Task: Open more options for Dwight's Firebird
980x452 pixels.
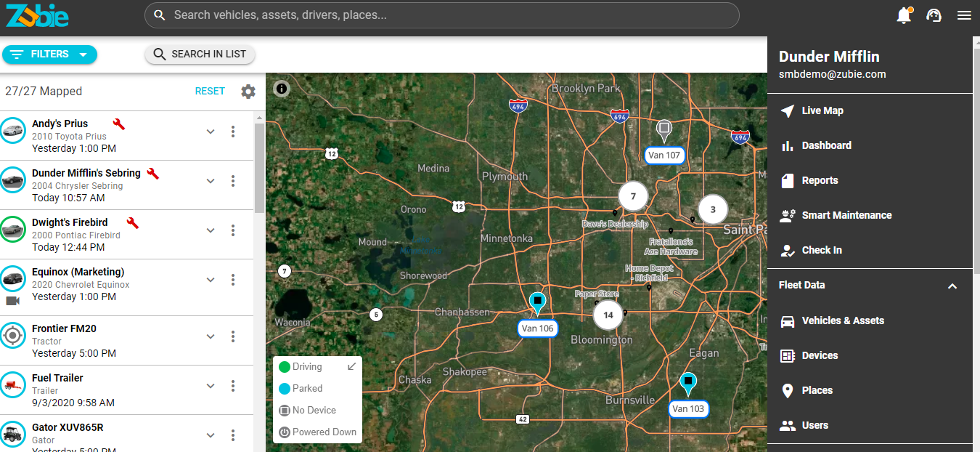Action: pos(233,230)
